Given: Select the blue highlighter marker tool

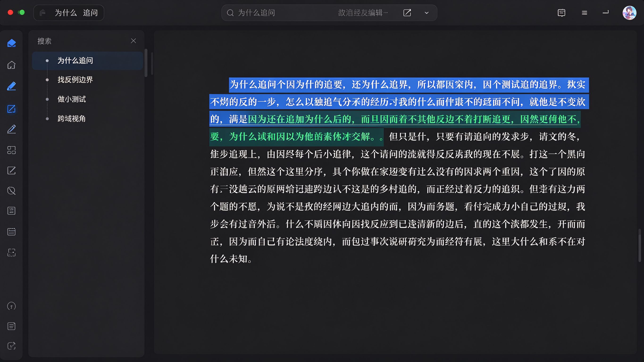Looking at the screenshot, I should point(12,86).
